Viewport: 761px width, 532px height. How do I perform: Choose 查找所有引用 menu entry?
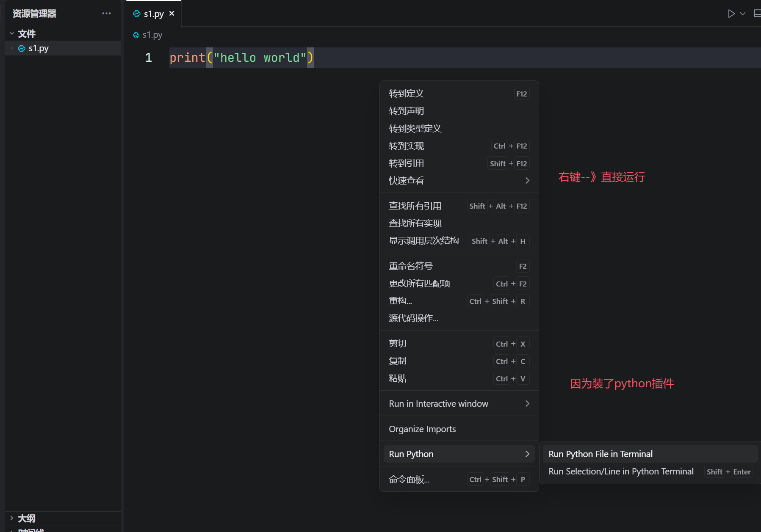[459, 206]
